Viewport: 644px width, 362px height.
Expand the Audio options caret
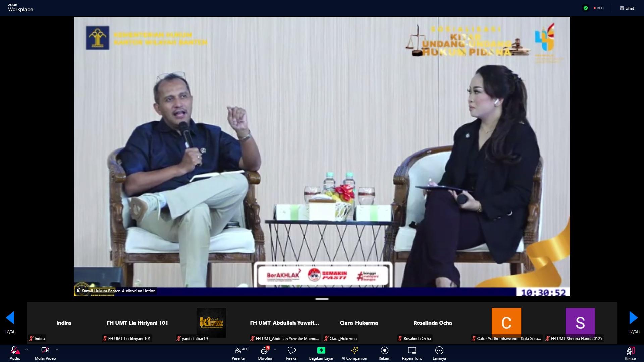click(27, 349)
